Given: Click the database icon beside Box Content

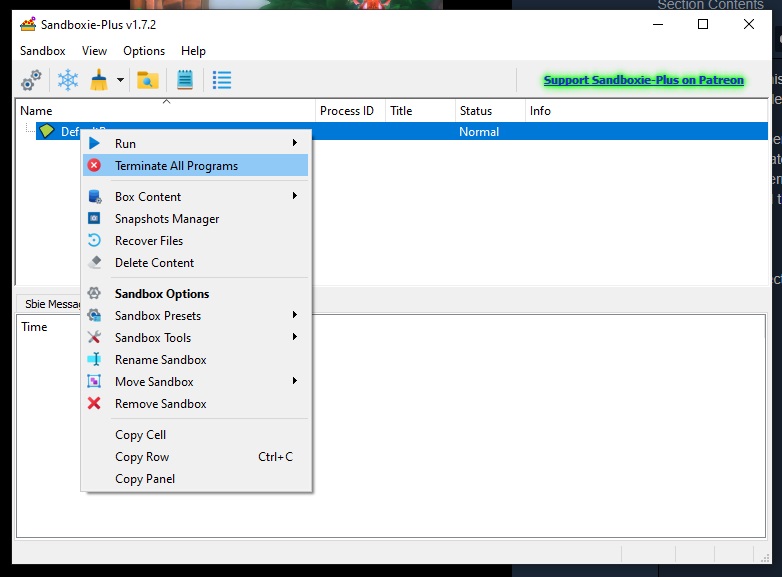Looking at the screenshot, I should [94, 196].
